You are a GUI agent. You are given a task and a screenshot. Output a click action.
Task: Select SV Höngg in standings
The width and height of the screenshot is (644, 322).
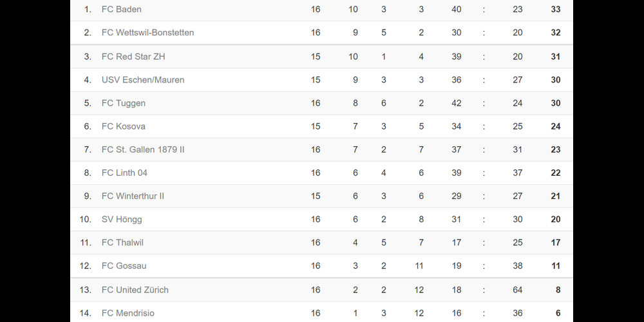(x=122, y=219)
